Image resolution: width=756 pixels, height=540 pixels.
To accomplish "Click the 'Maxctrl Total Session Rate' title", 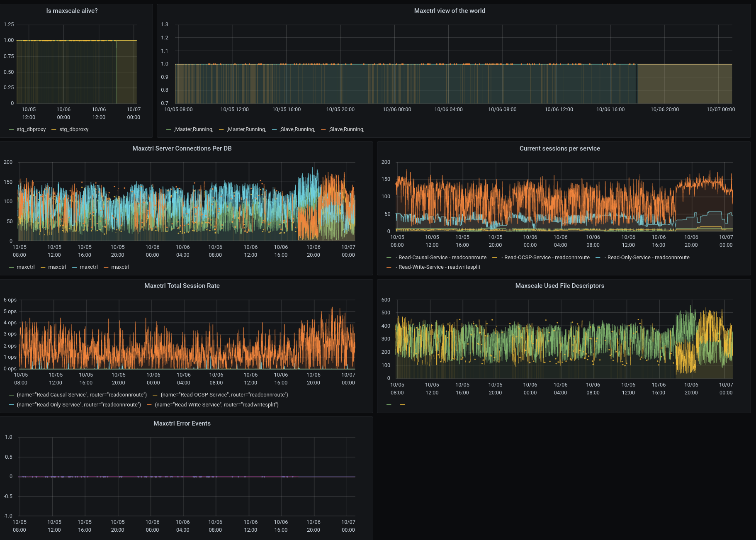I will (x=182, y=286).
